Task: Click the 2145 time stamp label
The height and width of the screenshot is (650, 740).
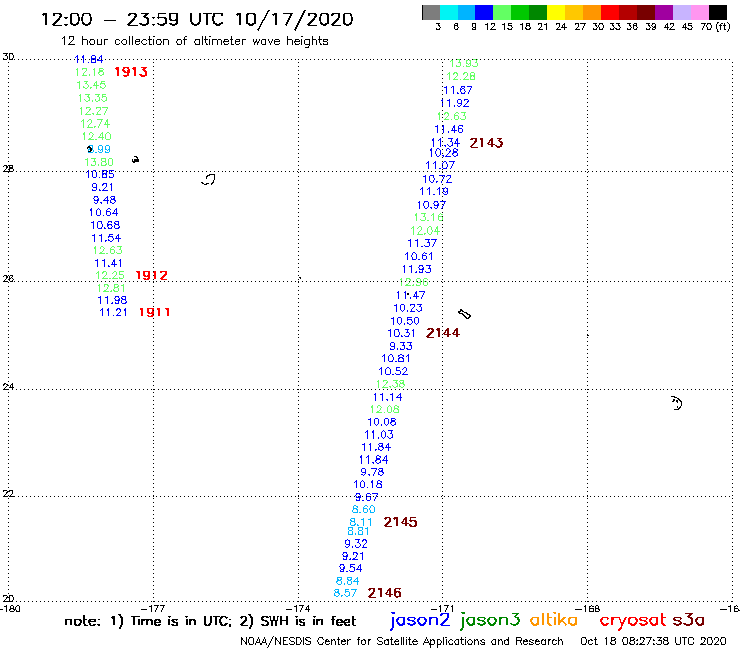Action: pos(400,522)
